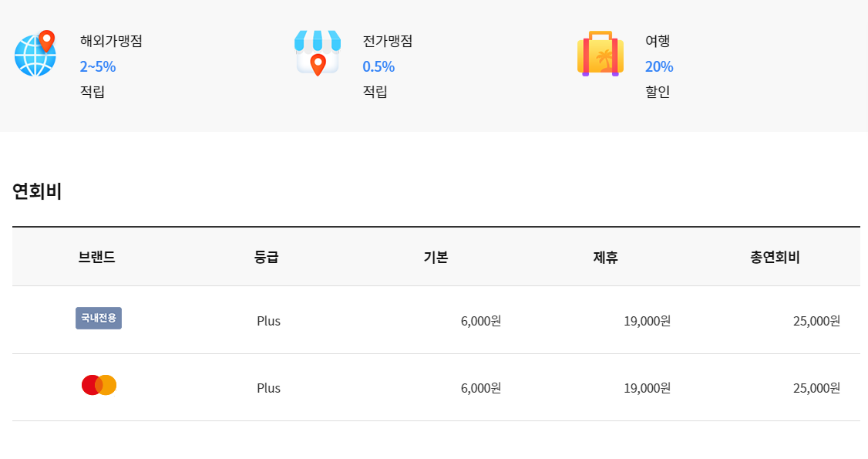The width and height of the screenshot is (868, 459).
Task: Click the 0.5% rate under 전가맹점
Action: tap(378, 66)
